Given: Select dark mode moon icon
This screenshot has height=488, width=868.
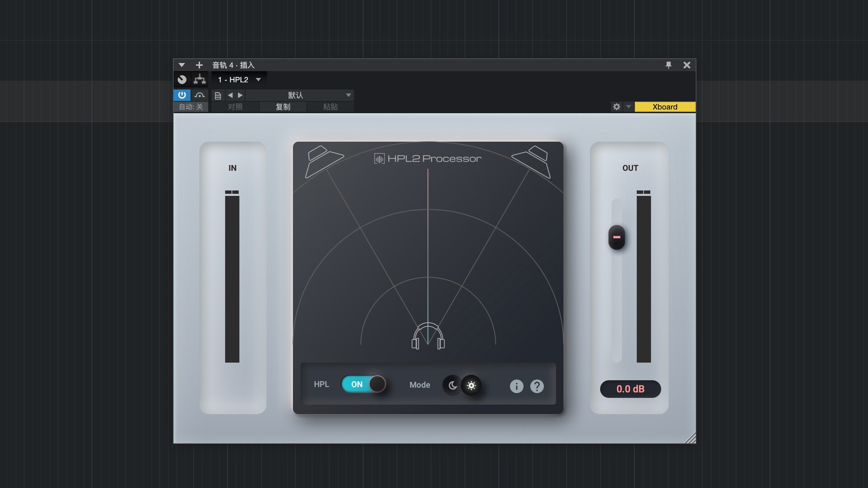Looking at the screenshot, I should [453, 385].
